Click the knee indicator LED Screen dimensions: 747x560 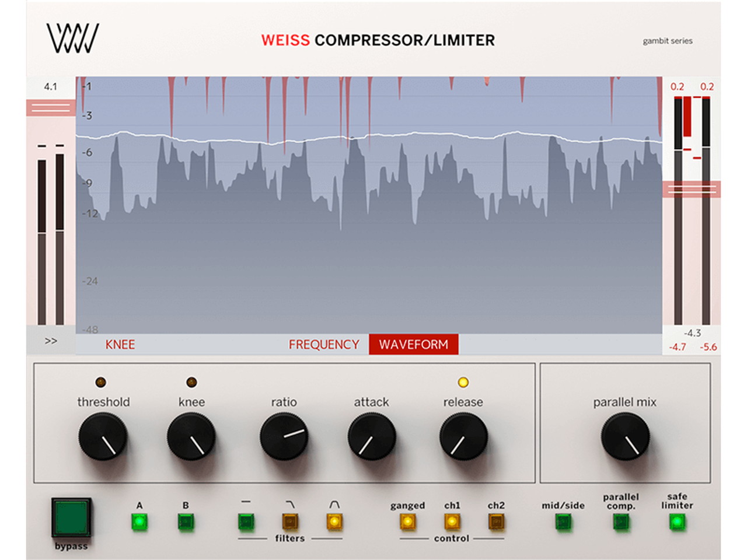pos(191,382)
